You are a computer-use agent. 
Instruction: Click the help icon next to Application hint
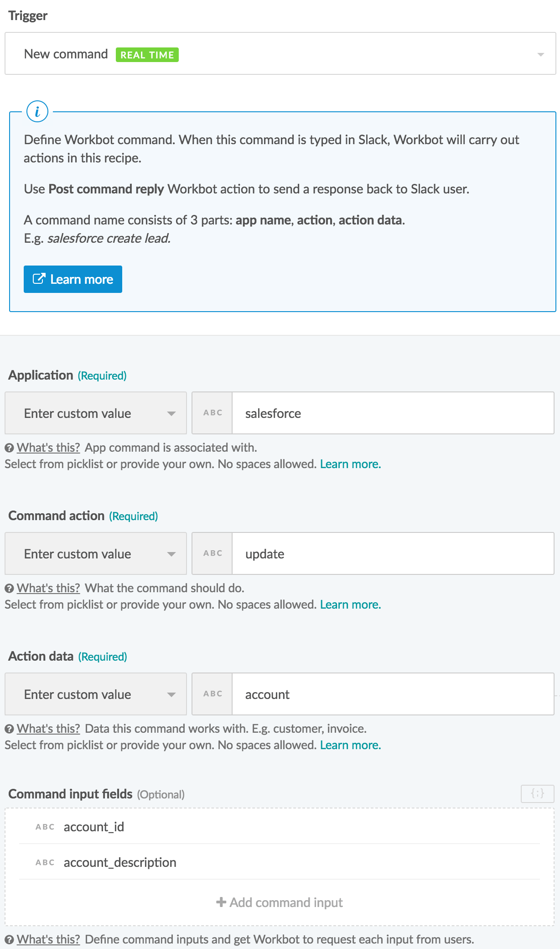click(9, 448)
